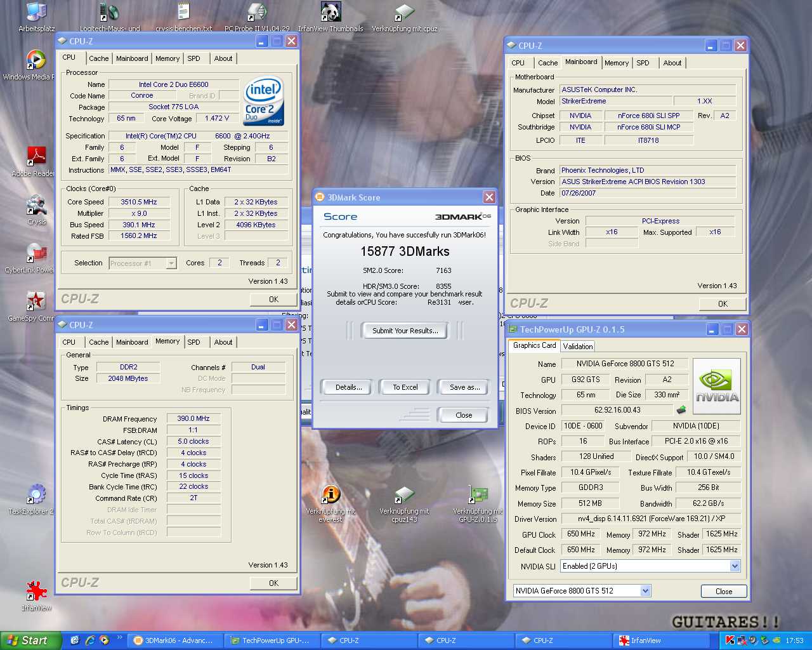
Task: Open the Windows Start menu
Action: (30, 640)
